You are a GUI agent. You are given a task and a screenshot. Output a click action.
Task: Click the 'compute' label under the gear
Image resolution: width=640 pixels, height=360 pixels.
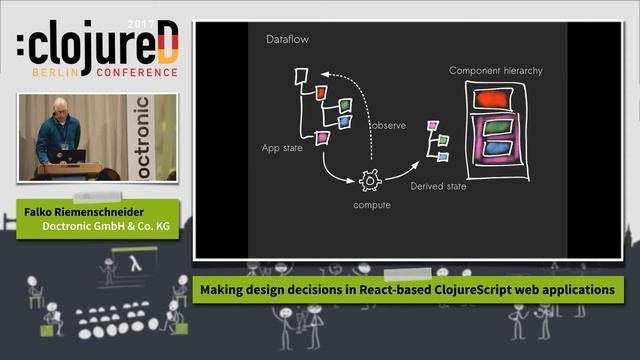(372, 205)
